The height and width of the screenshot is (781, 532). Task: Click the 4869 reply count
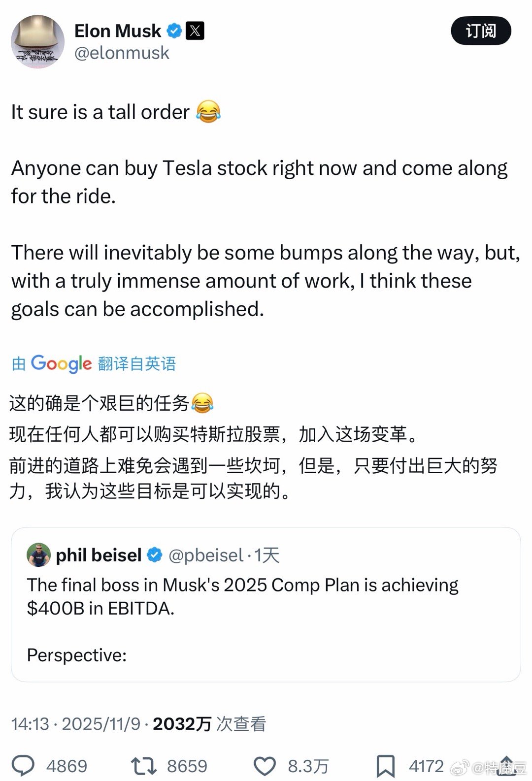[x=66, y=766]
